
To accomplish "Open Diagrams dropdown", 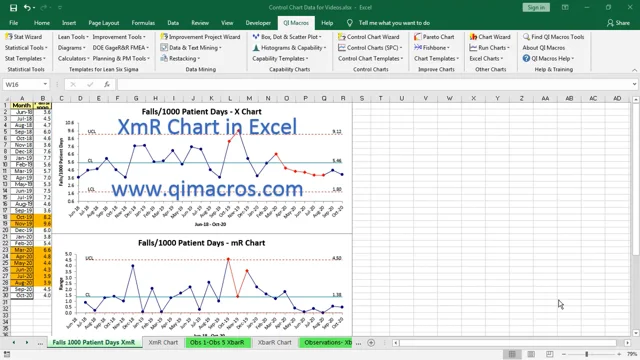I will [71, 48].
